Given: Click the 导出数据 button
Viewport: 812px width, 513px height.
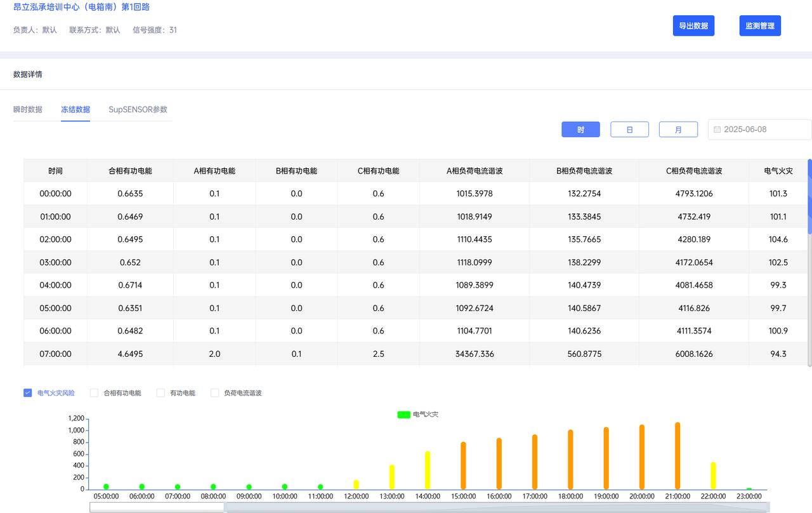Looking at the screenshot, I should (x=693, y=26).
